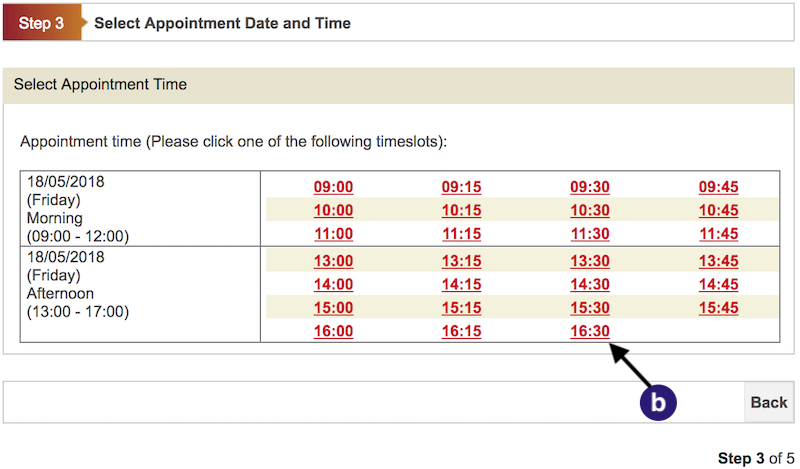This screenshot has height=469, width=800.
Task: Select the 09:00 morning timeslot
Action: tap(333, 187)
